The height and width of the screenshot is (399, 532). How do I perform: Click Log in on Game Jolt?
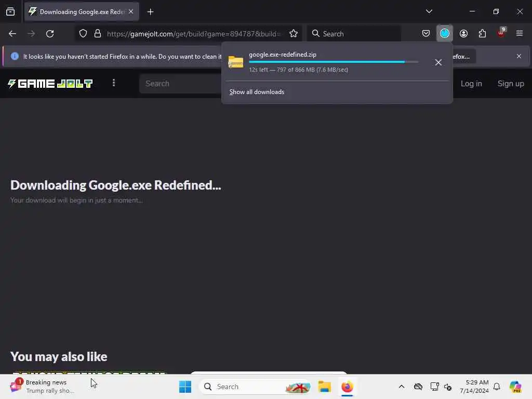tap(471, 84)
